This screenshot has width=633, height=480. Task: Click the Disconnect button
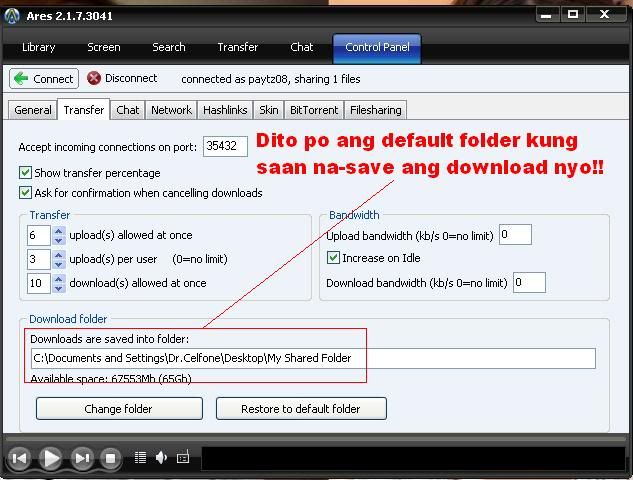(x=122, y=78)
